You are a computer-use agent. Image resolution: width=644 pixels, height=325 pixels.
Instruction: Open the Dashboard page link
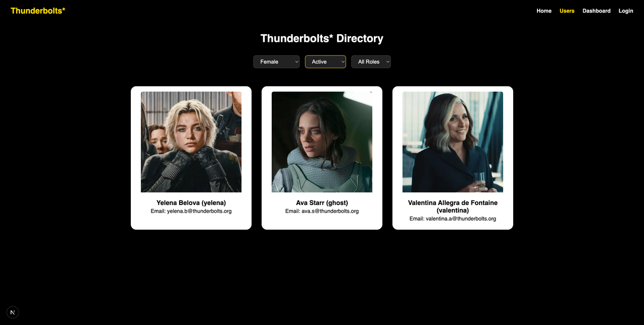(x=597, y=11)
